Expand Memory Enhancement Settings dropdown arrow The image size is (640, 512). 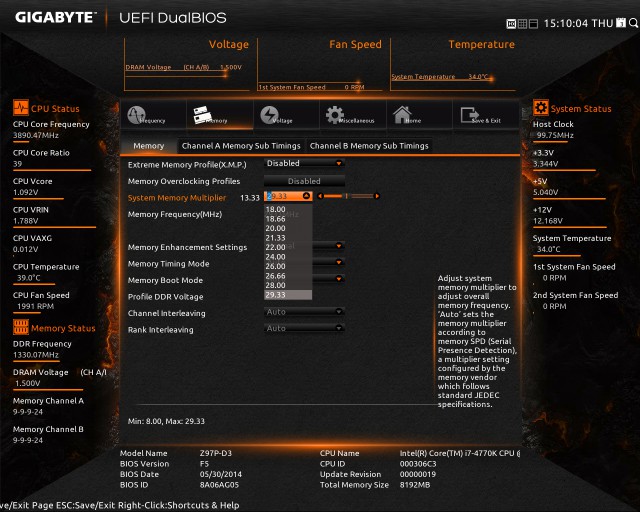tap(338, 246)
